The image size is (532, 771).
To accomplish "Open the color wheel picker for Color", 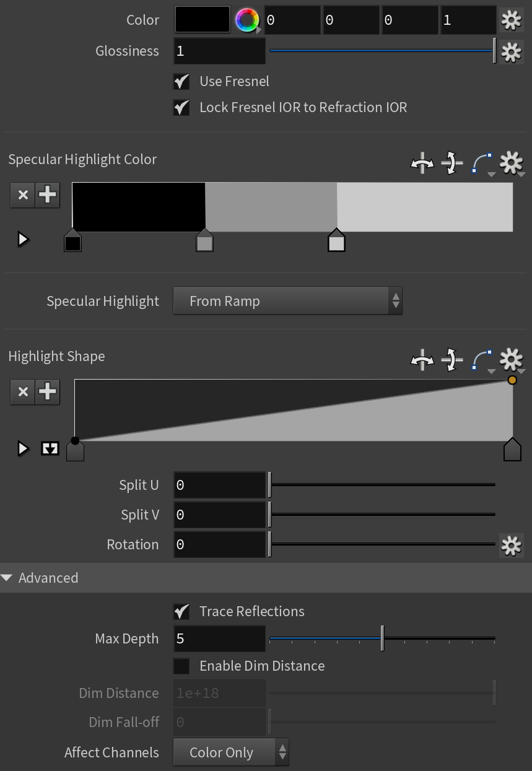I will click(247, 20).
